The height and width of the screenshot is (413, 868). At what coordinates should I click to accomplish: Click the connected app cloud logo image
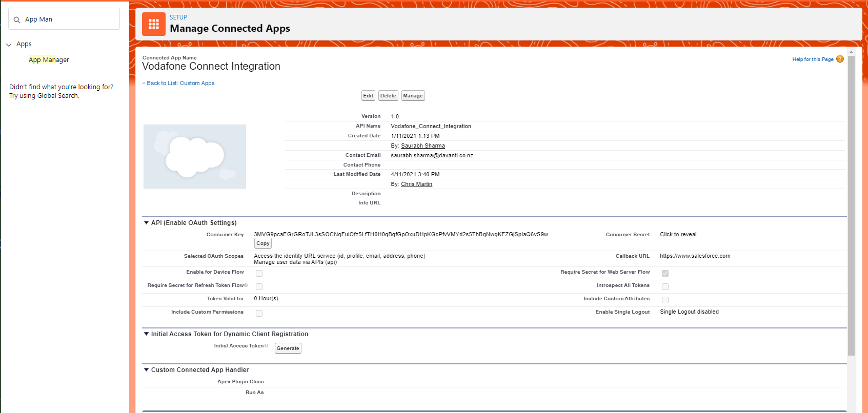pyautogui.click(x=195, y=156)
